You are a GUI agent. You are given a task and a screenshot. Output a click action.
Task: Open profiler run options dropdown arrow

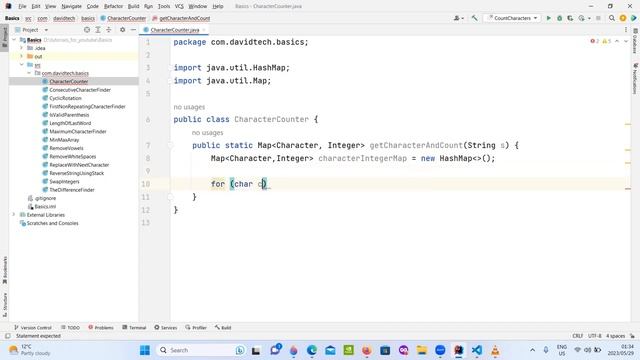click(589, 18)
